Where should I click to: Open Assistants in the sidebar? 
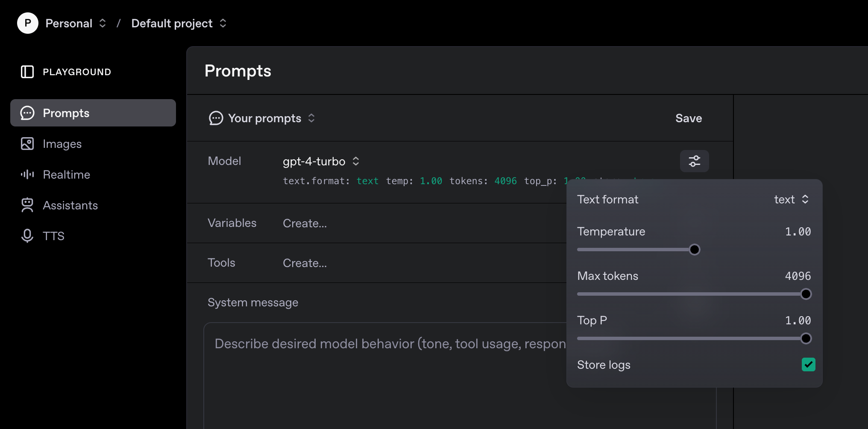point(93,205)
